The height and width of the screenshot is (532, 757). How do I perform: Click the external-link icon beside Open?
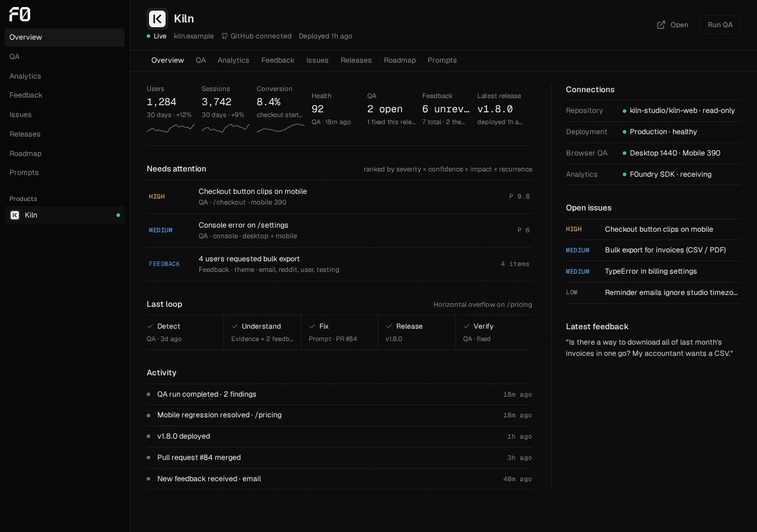click(661, 25)
